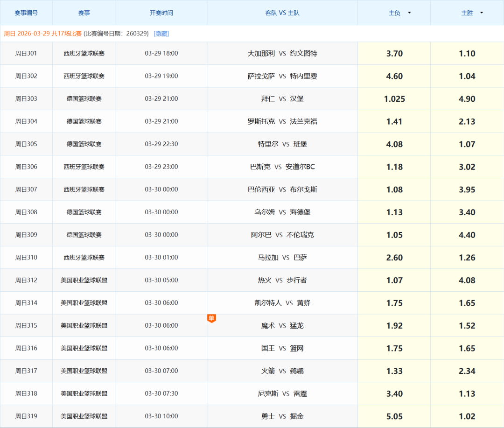Click the 赛事编号 column header
Screen dimensions: 504x428
26,13
